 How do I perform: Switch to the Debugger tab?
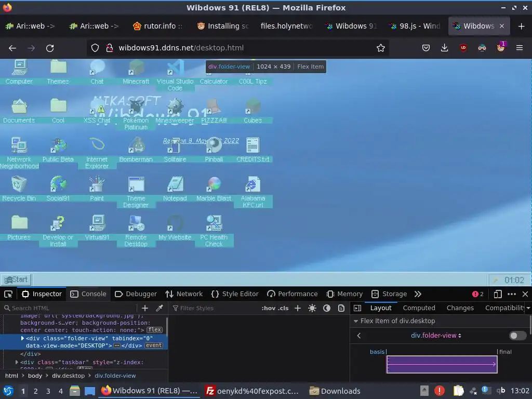click(136, 294)
